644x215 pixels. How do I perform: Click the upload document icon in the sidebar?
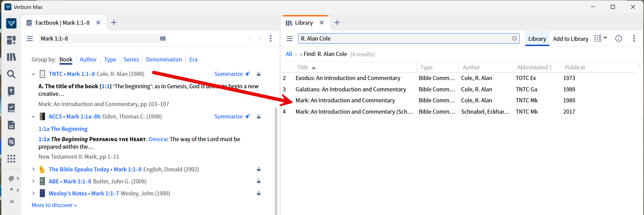(11, 91)
